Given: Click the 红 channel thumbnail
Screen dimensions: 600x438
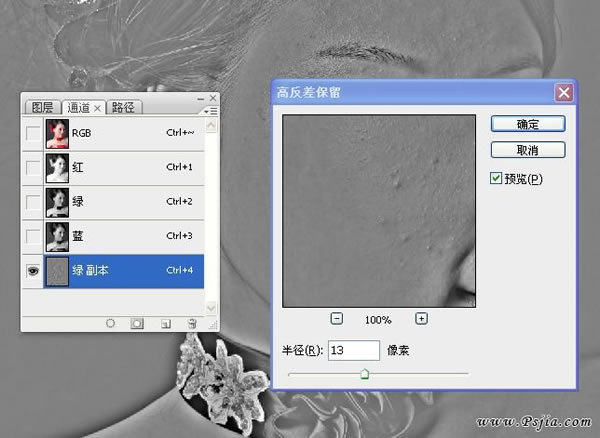Looking at the screenshot, I should 57,168.
